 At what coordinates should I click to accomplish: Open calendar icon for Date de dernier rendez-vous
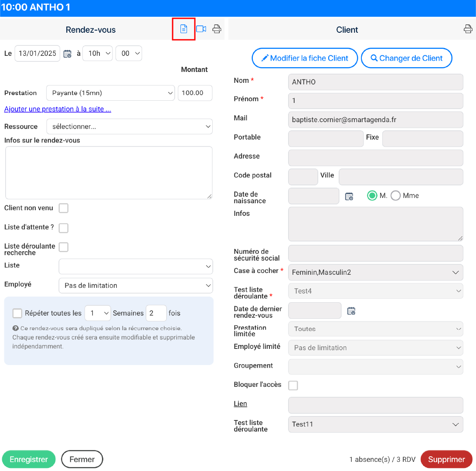point(351,311)
